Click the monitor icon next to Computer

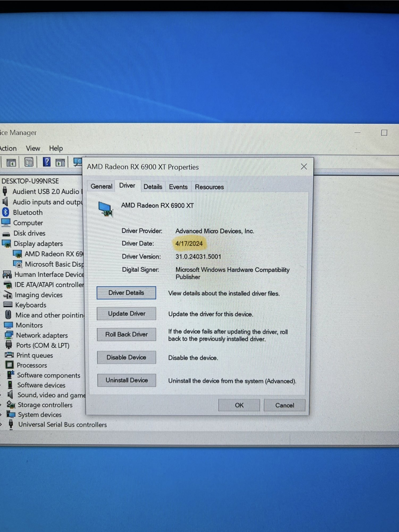click(x=6, y=222)
